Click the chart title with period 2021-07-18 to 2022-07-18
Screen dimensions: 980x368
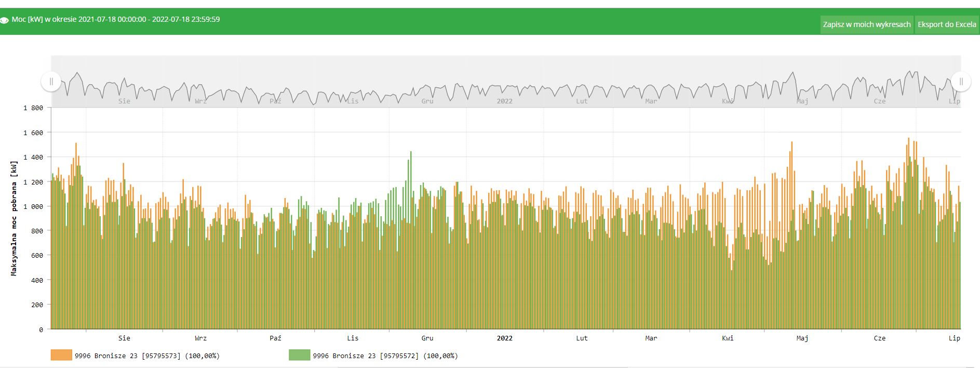pos(116,19)
